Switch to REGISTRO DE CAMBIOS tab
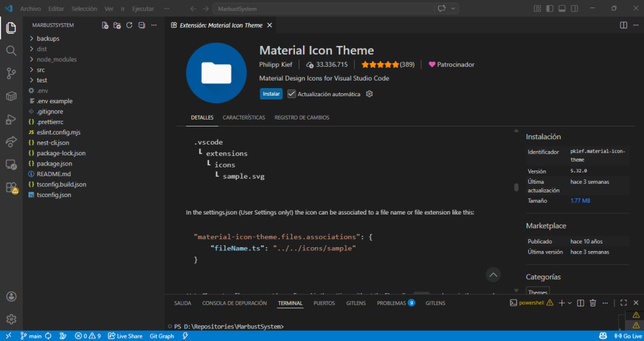 302,118
